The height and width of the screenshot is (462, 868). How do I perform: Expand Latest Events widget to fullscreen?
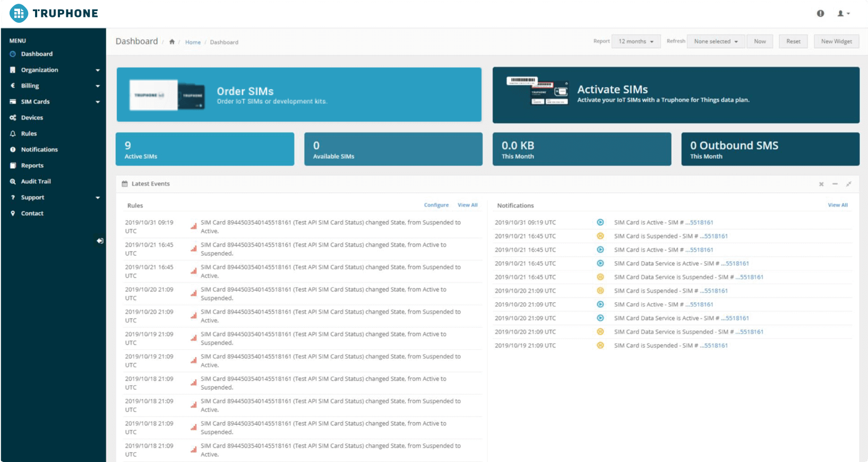pyautogui.click(x=848, y=184)
